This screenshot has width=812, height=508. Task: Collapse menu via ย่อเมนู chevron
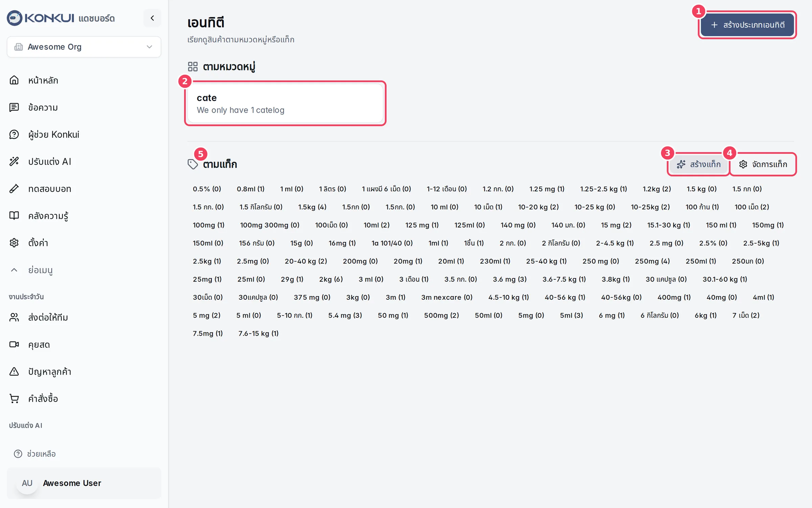pyautogui.click(x=14, y=270)
